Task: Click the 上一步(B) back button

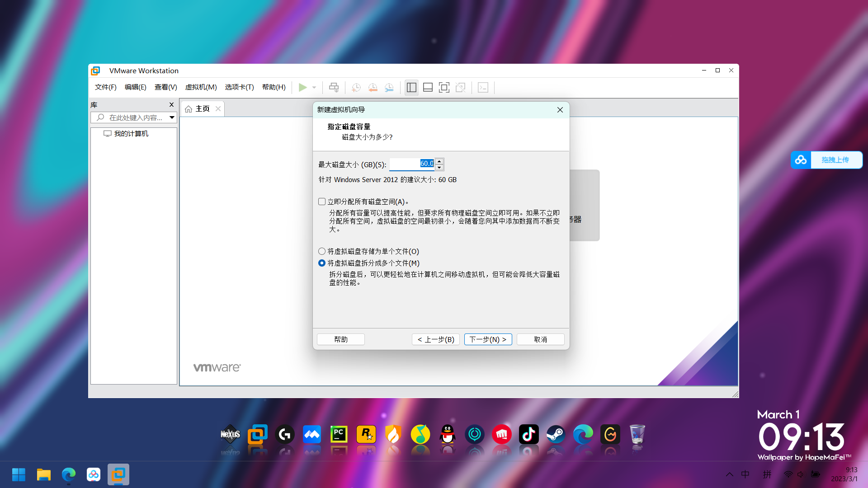Action: click(x=436, y=339)
